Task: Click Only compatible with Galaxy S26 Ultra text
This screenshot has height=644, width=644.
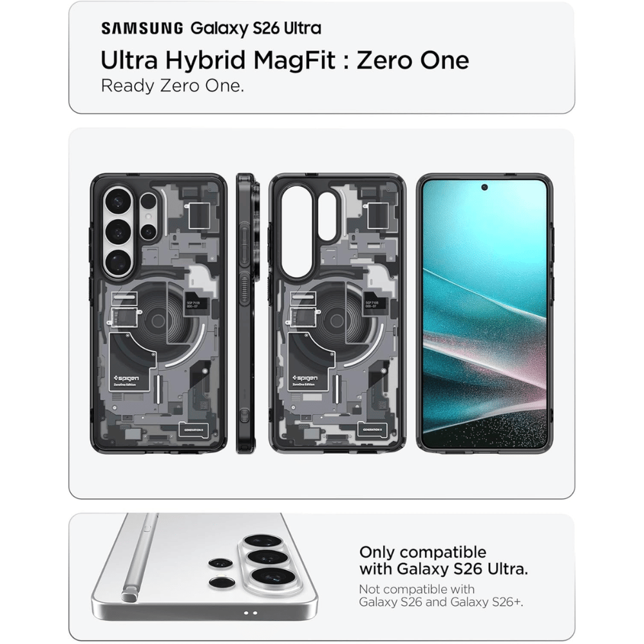Action: (444, 560)
